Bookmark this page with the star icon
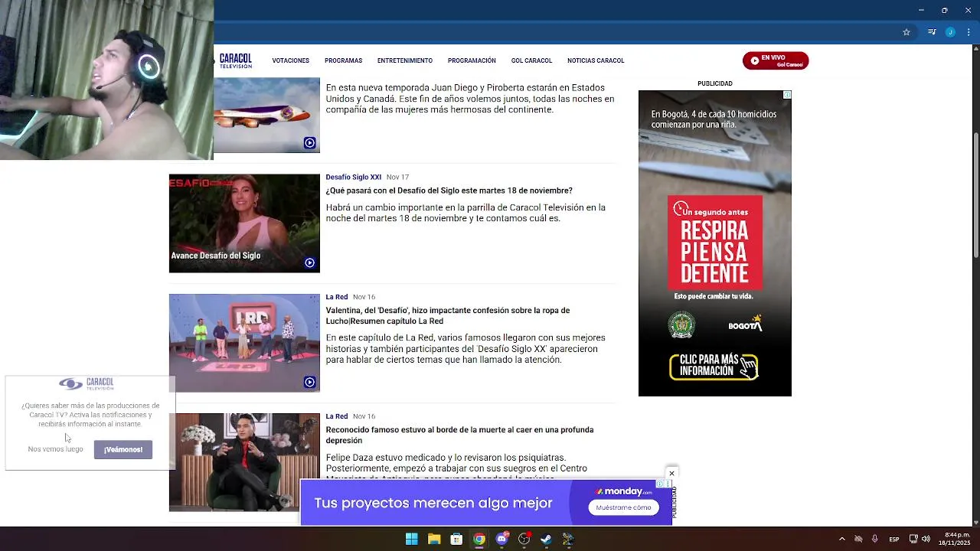The image size is (980, 551). 906,32
